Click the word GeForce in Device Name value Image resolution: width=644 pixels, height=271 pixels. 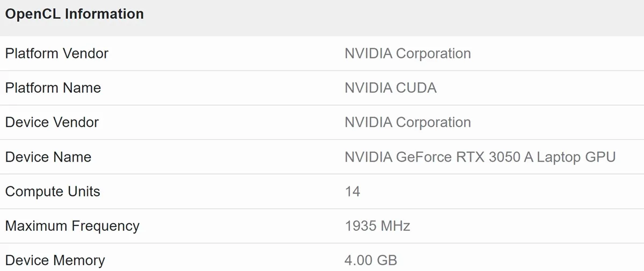[425, 157]
